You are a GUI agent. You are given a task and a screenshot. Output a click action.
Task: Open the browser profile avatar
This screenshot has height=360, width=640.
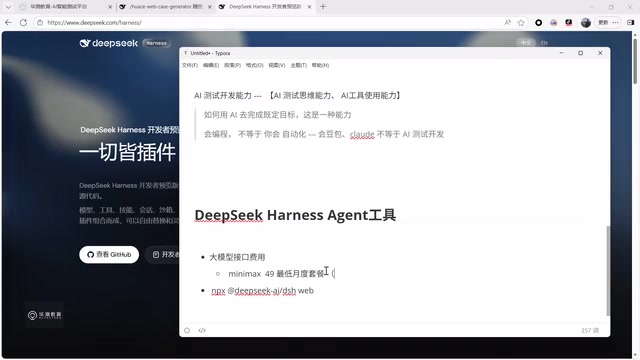586,22
